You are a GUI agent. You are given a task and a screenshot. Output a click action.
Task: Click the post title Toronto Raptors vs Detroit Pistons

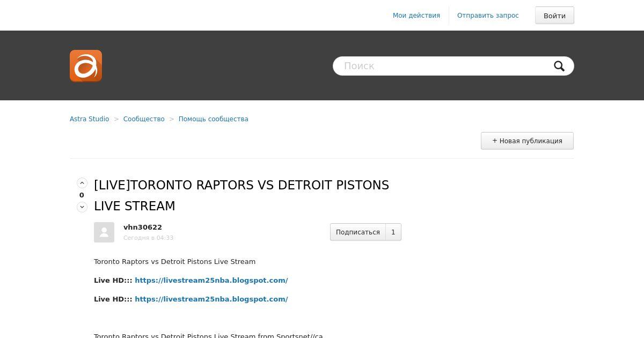241,195
